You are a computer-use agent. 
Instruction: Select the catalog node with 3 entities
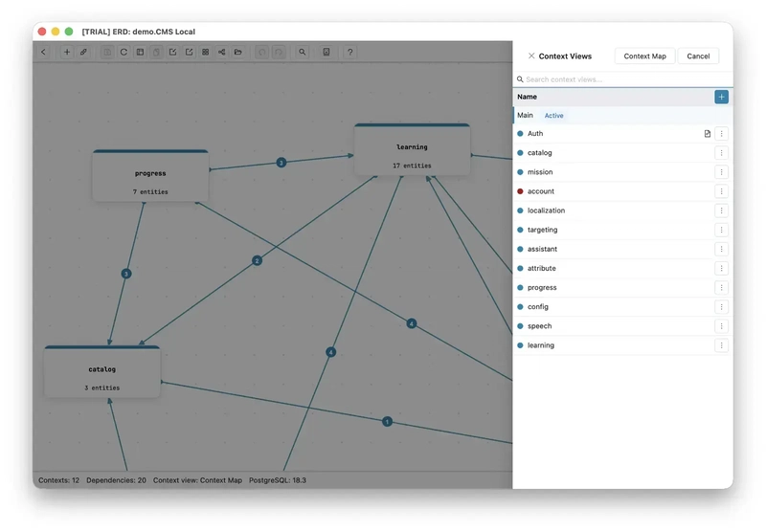102,372
